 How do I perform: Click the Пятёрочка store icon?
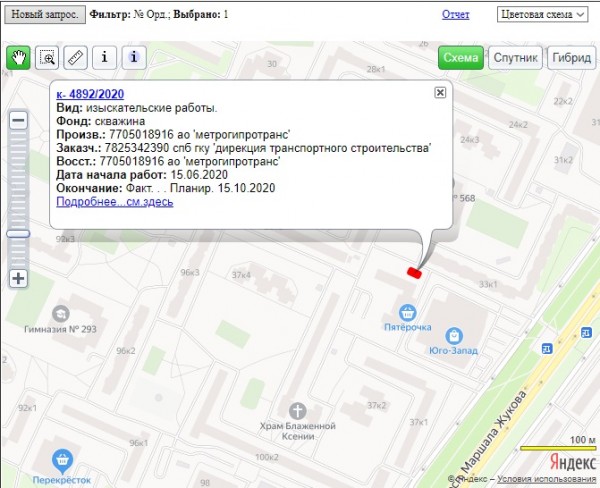click(x=407, y=312)
